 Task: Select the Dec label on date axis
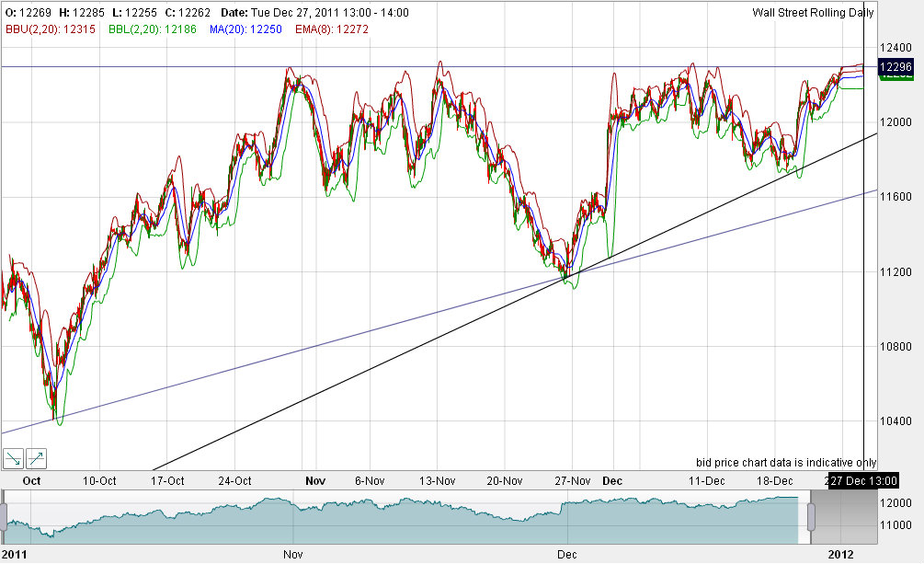611,480
